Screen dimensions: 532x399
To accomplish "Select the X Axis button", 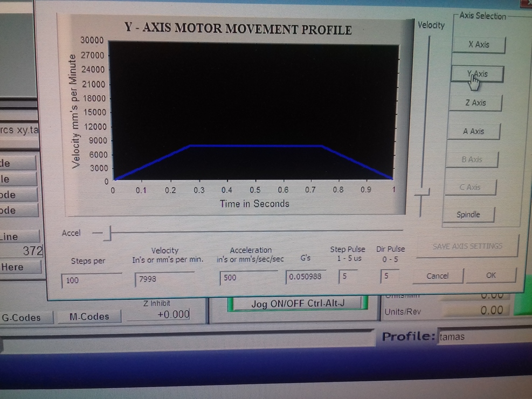I will pos(479,45).
